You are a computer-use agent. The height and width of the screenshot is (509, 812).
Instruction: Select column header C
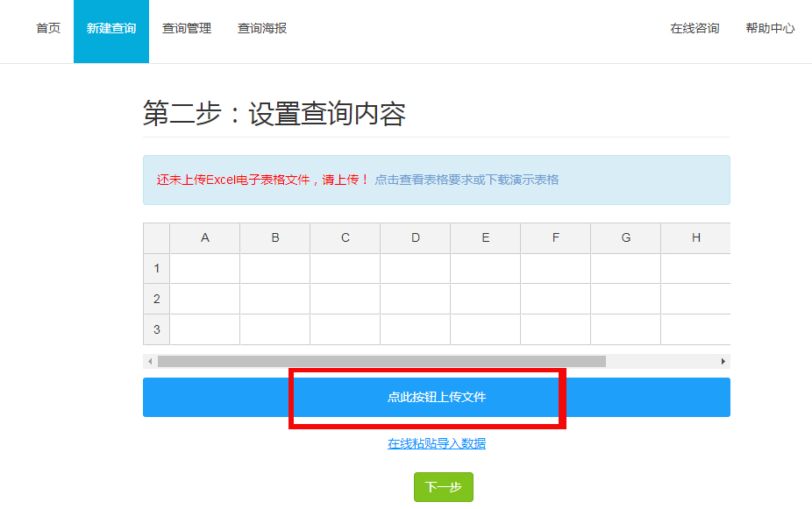click(x=345, y=238)
